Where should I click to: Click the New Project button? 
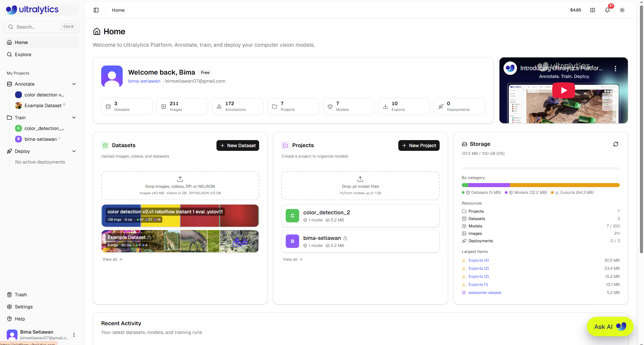[419, 145]
